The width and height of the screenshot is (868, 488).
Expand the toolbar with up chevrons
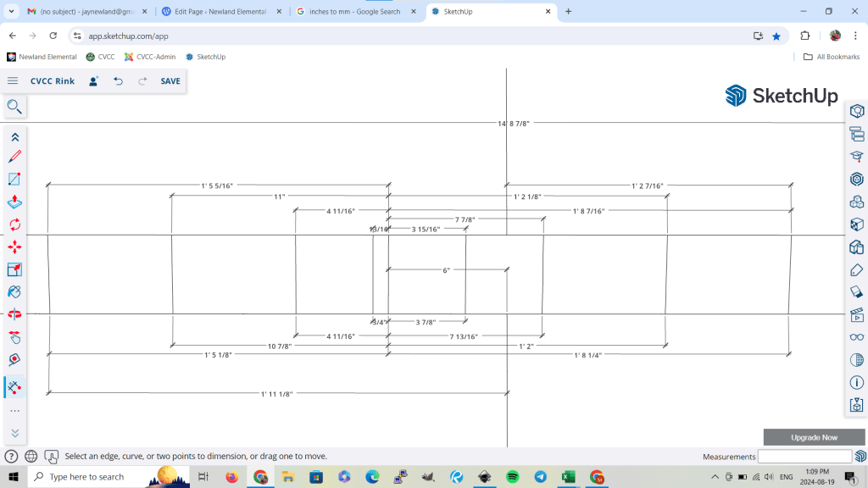point(14,136)
